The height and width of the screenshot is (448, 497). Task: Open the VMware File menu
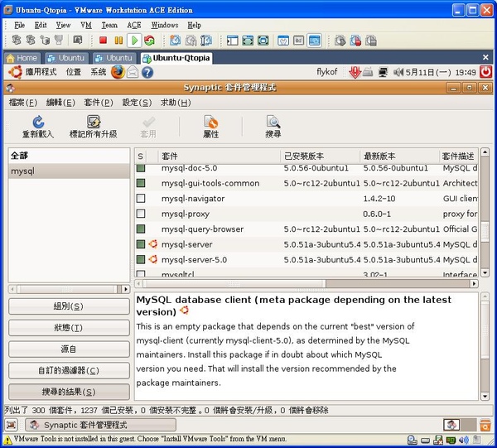[x=19, y=25]
